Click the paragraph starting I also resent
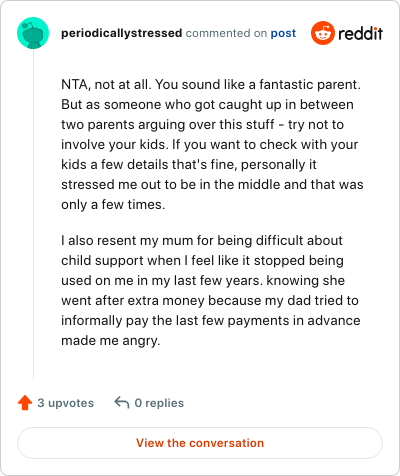This screenshot has width=400, height=476. [x=211, y=290]
